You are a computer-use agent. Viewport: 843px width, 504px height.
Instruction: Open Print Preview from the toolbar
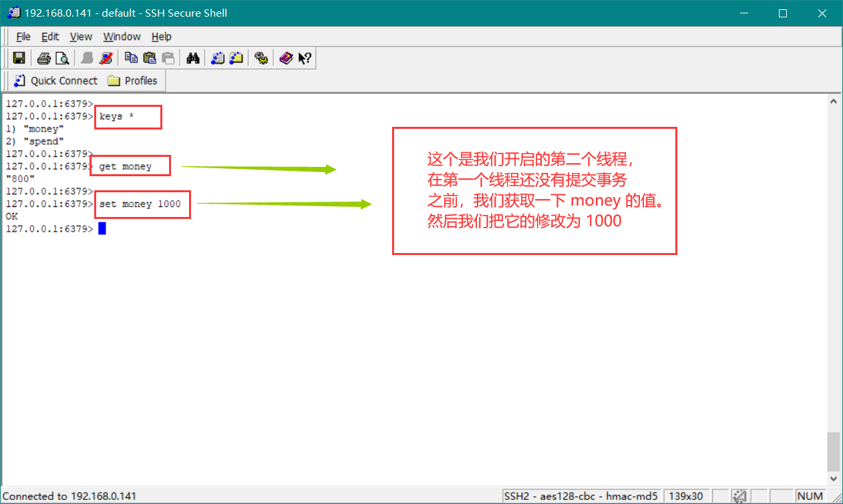[62, 58]
